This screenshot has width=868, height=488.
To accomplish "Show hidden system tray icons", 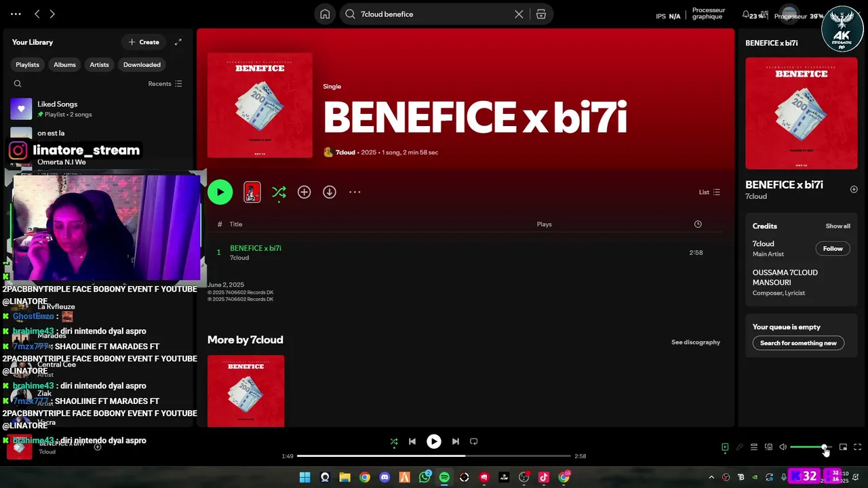I will point(711,477).
